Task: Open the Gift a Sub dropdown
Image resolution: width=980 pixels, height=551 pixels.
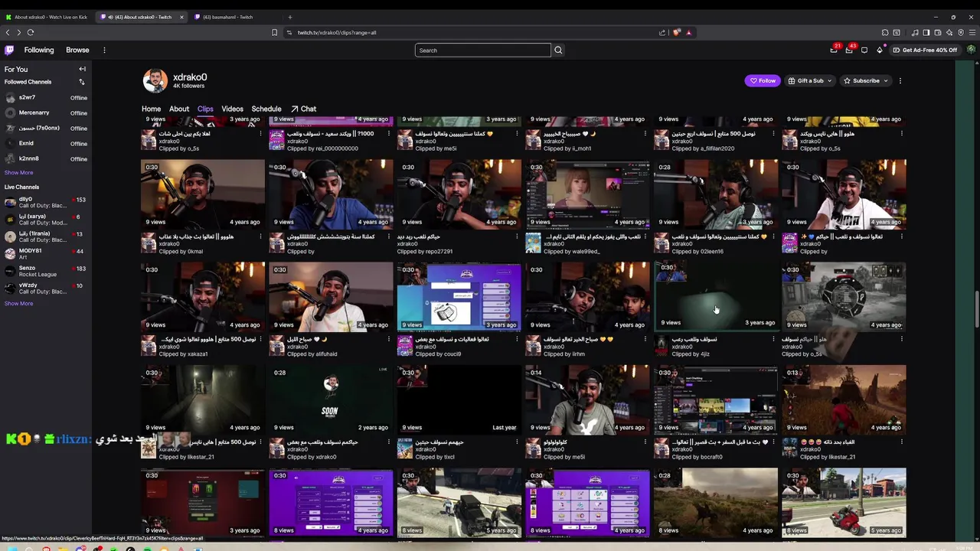Action: tap(809, 80)
